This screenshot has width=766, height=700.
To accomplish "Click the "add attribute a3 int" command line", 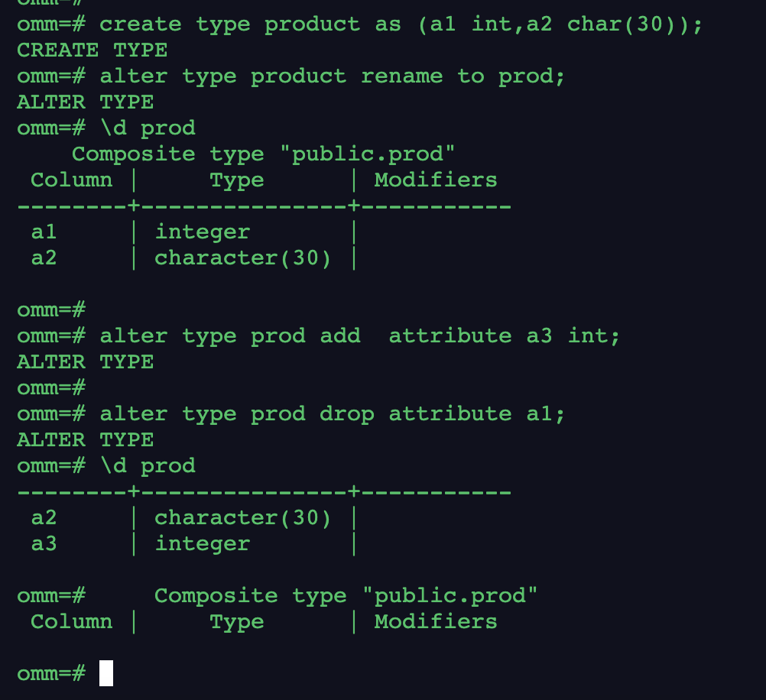I will (x=359, y=336).
